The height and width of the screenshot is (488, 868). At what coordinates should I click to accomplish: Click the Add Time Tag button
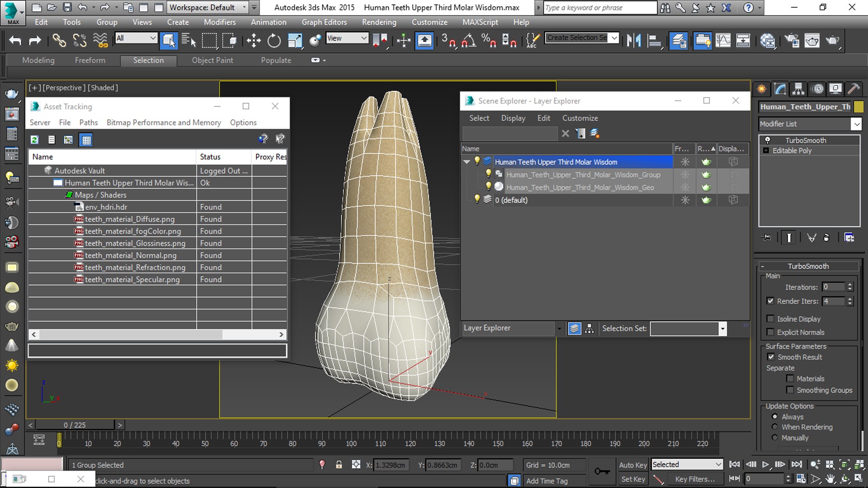tap(547, 481)
